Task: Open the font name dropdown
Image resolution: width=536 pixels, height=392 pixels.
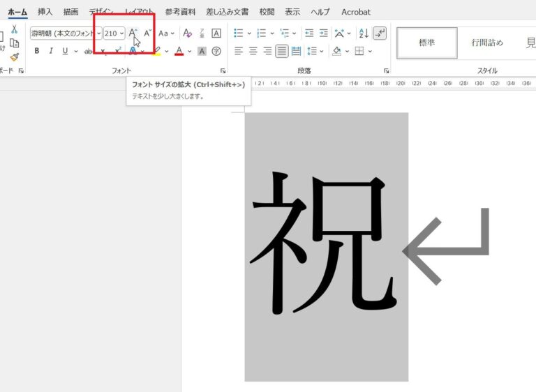Action: click(x=98, y=33)
